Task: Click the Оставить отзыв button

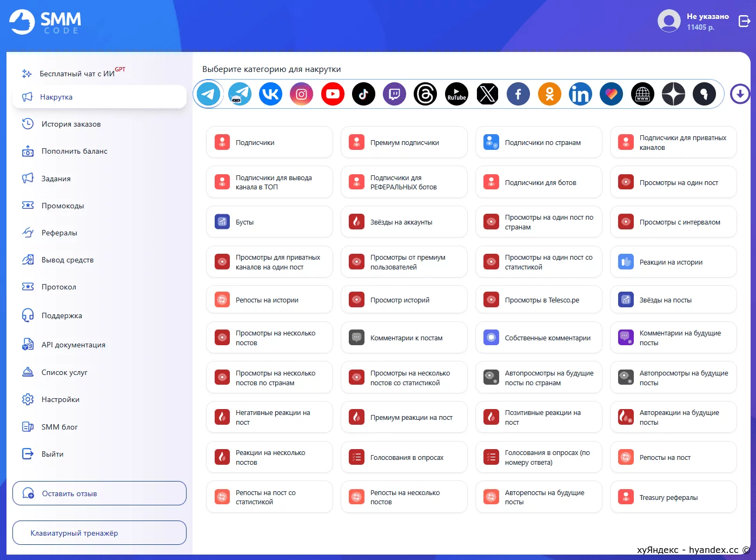Action: [x=100, y=493]
